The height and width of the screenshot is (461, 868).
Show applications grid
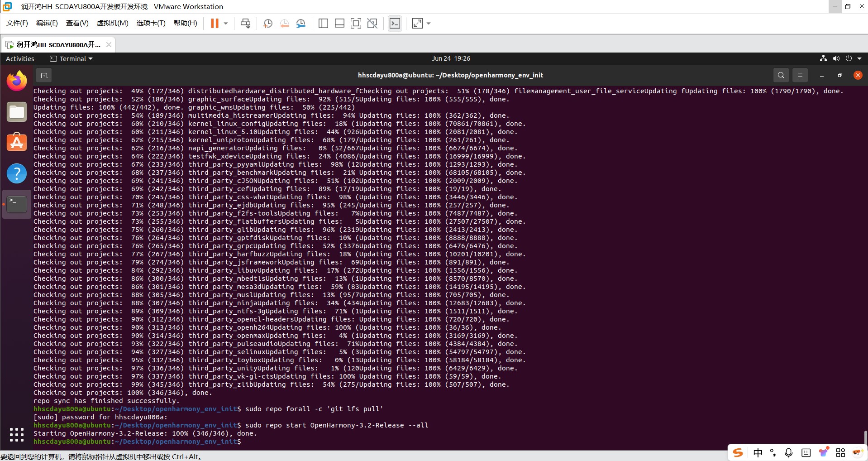17,434
